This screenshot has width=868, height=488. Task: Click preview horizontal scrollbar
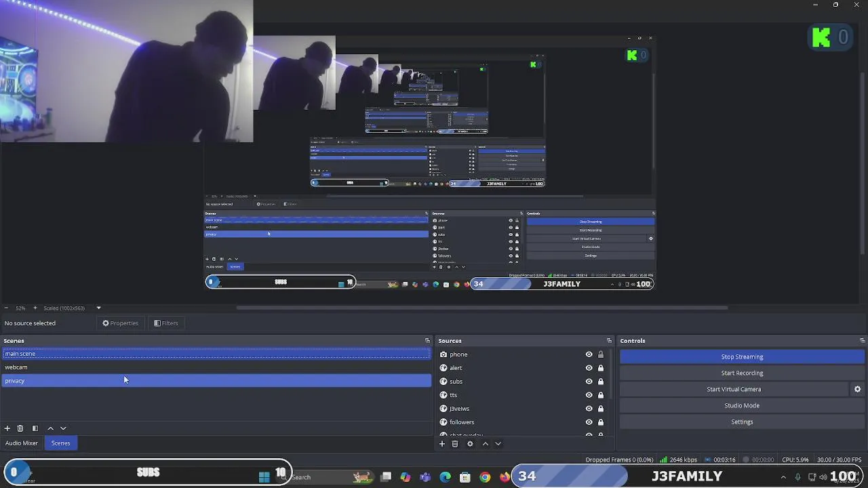pos(481,308)
